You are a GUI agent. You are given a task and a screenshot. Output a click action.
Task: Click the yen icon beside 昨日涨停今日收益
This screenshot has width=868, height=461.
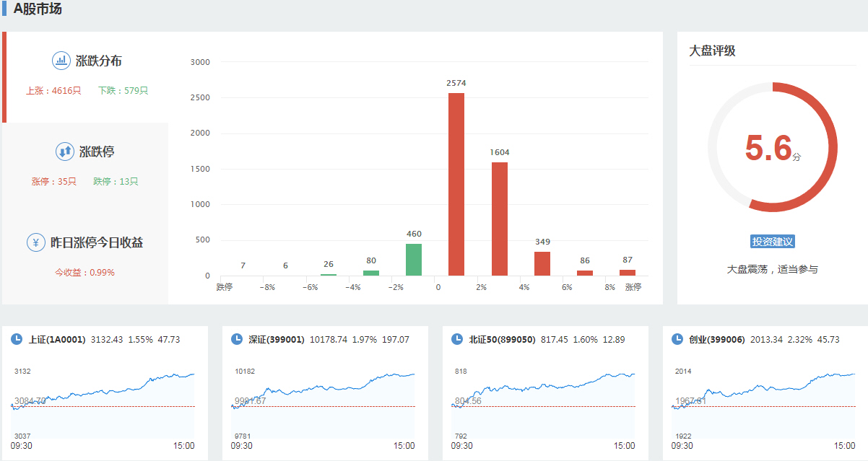(x=36, y=242)
